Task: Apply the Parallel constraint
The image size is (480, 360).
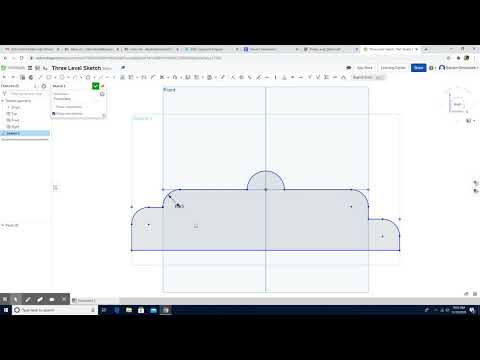Action: [x=250, y=77]
